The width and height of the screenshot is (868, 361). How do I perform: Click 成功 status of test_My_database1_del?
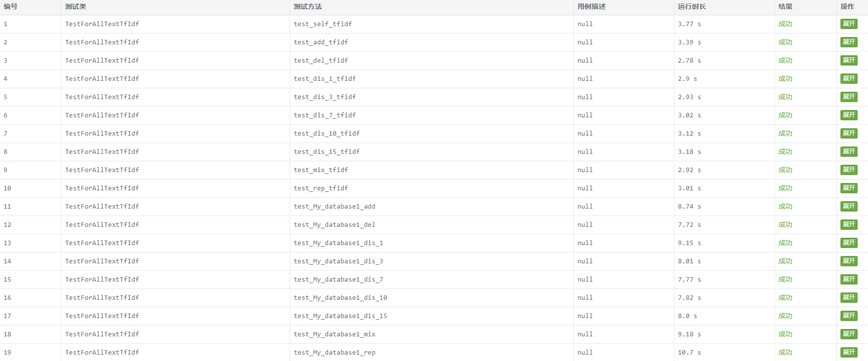coord(785,225)
